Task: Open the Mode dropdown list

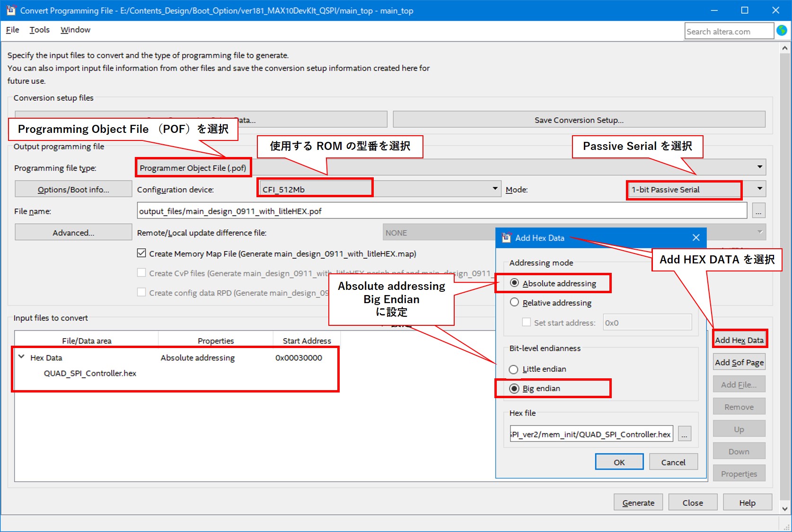Action: [x=759, y=189]
